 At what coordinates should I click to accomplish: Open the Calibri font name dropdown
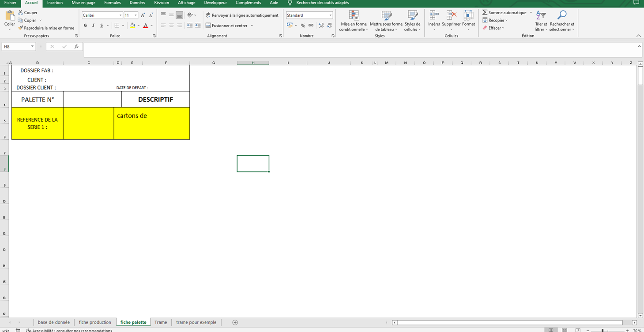coord(120,15)
